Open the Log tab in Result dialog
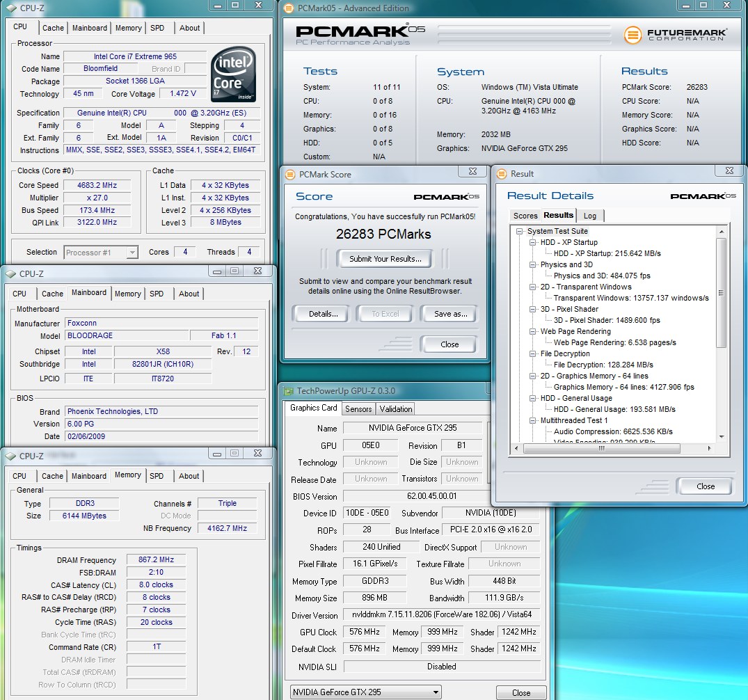Screen dimensions: 748x700 coord(590,216)
